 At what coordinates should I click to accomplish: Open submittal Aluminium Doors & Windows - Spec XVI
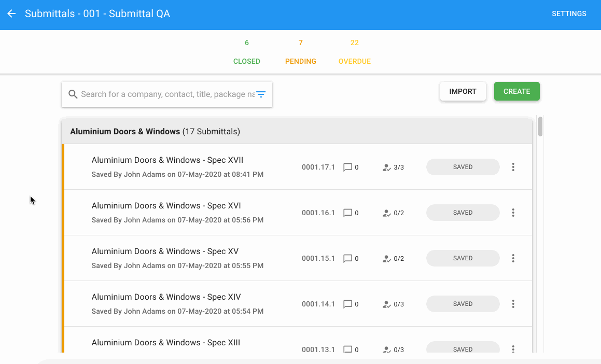tap(166, 206)
